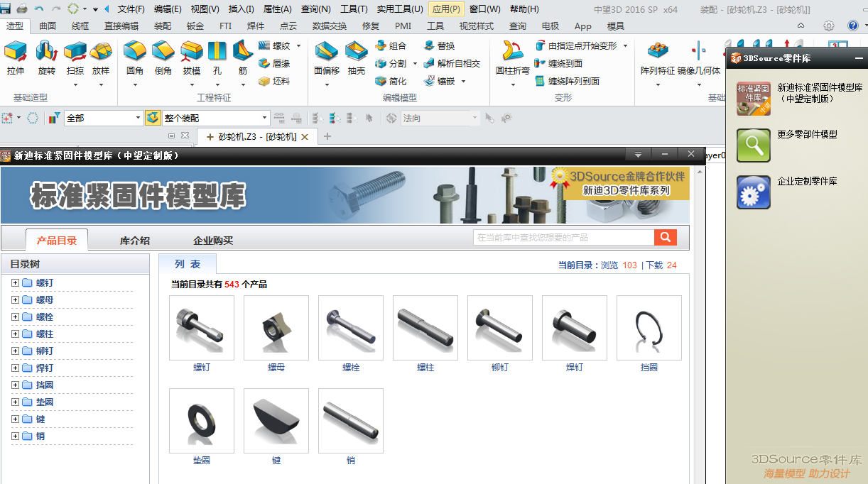Click the product search input field
This screenshot has height=484, width=868.
[563, 237]
